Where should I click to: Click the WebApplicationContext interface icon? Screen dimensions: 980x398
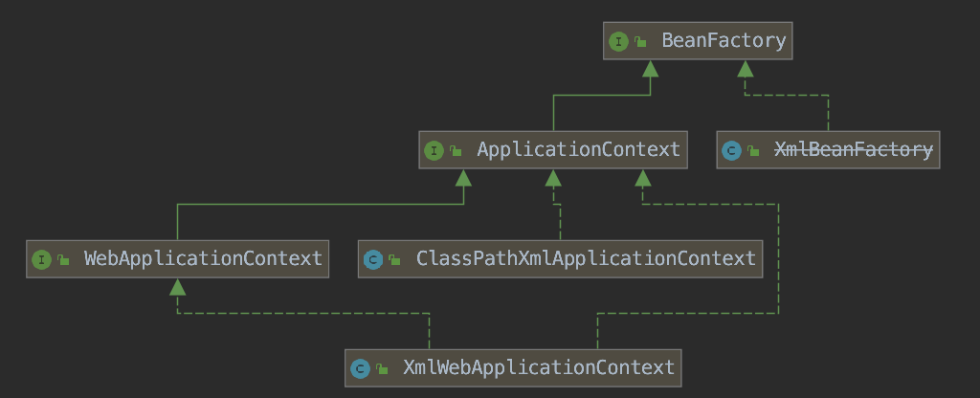41,259
